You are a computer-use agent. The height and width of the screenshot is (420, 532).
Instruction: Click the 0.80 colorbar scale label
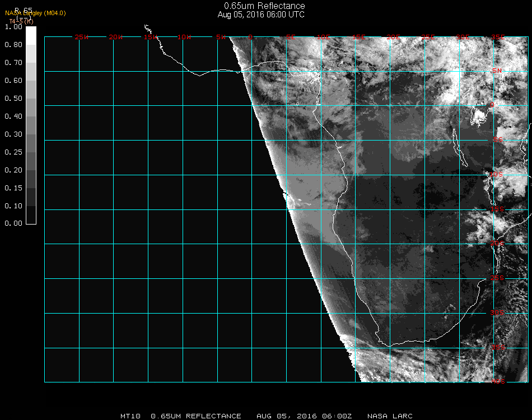(13, 45)
